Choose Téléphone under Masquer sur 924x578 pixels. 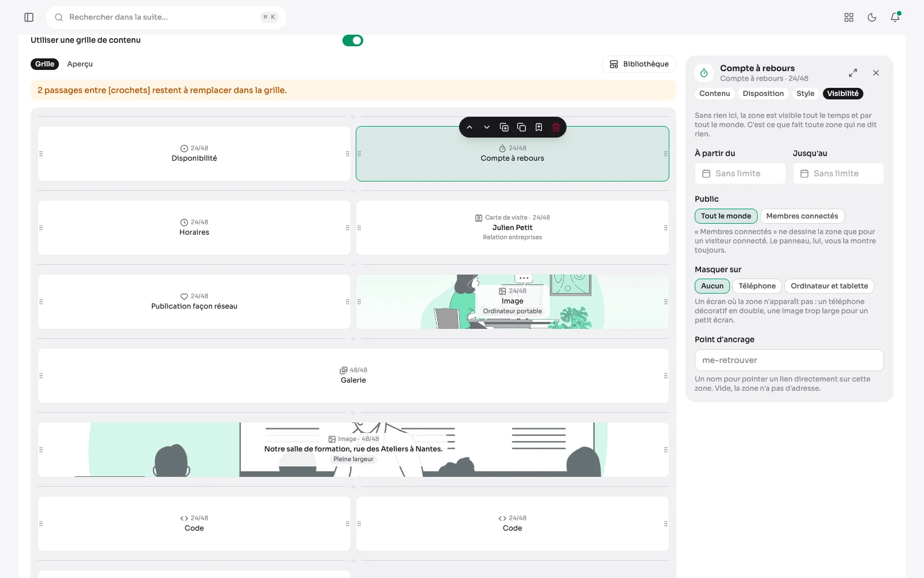click(x=757, y=286)
